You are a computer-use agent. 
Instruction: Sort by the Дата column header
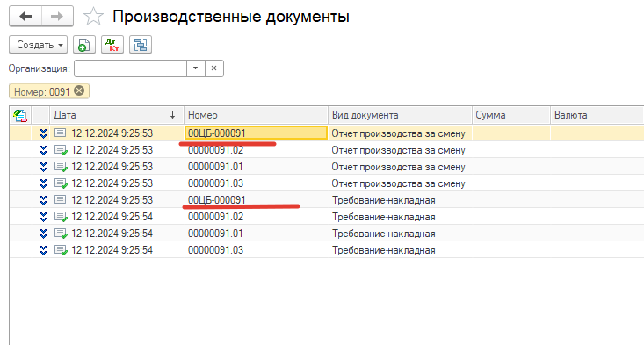[x=116, y=115]
